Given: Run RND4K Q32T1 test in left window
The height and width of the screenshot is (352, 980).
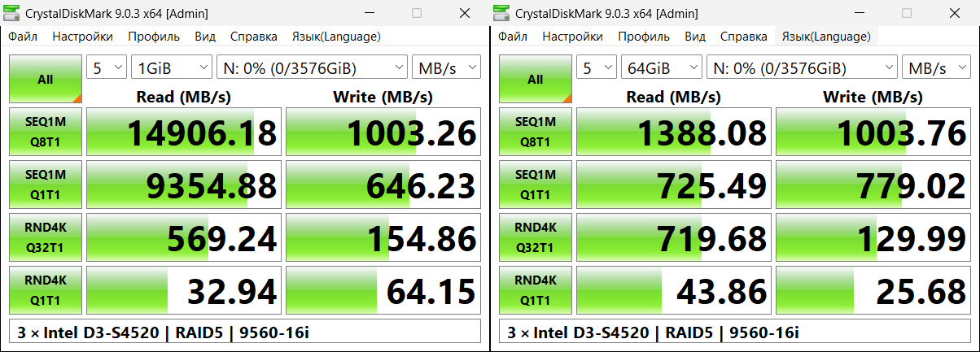Looking at the screenshot, I should (x=46, y=237).
